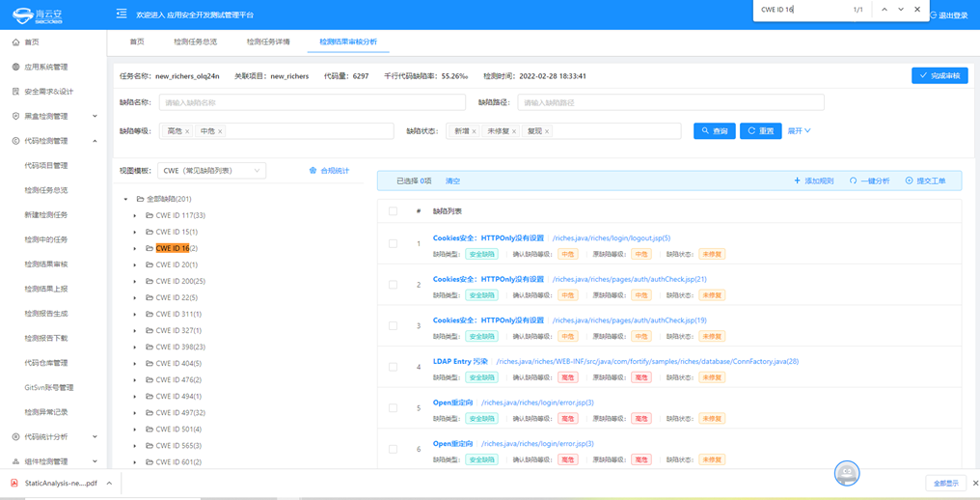Remove the 高危 tag filter

coord(187,131)
